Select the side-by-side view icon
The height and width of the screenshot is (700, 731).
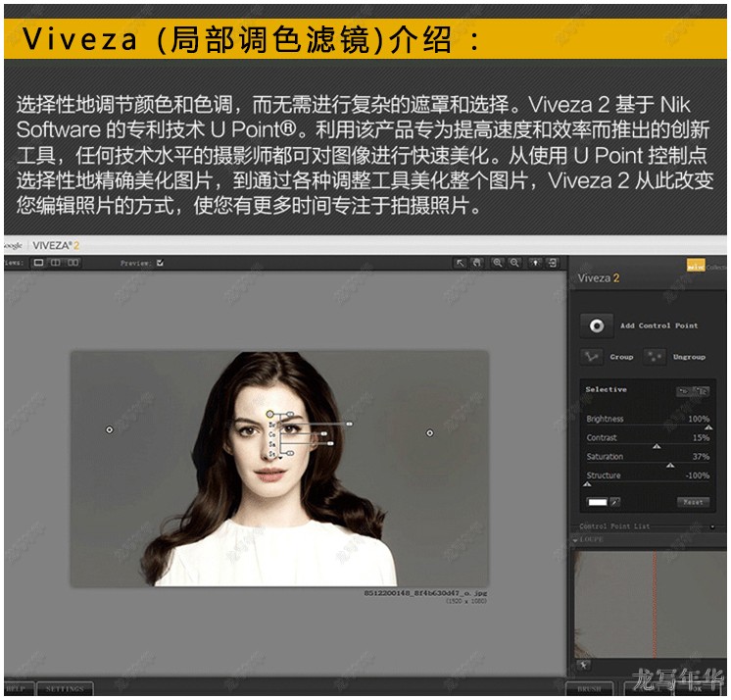[x=73, y=263]
